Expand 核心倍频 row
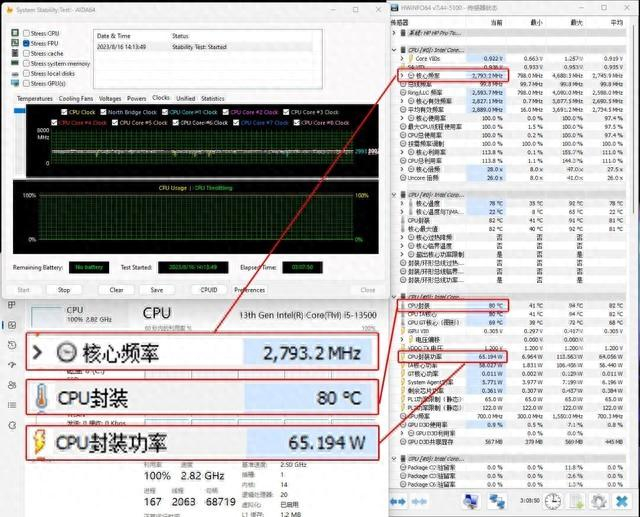Image resolution: width=640 pixels, height=517 pixels. (402, 169)
